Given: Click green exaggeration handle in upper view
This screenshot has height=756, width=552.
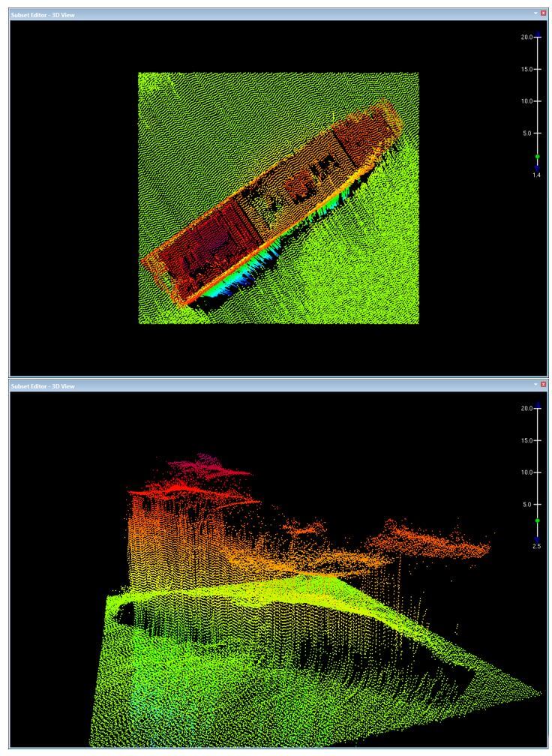Looking at the screenshot, I should (537, 157).
